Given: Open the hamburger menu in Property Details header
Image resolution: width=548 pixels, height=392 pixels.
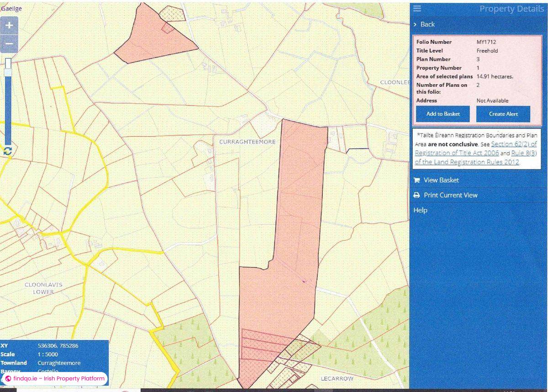Looking at the screenshot, I should (x=416, y=8).
